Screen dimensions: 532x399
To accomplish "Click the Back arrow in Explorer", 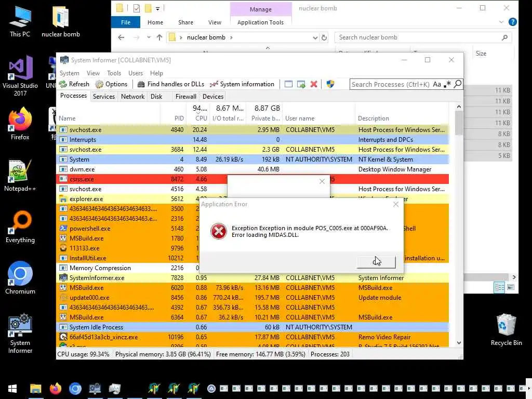I will (x=121, y=37).
